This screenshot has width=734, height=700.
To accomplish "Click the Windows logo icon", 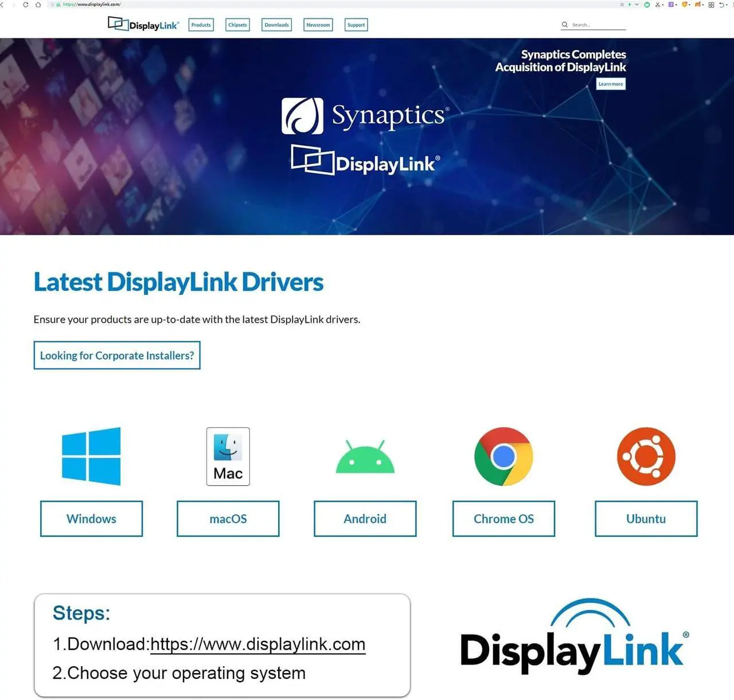I will [x=91, y=456].
